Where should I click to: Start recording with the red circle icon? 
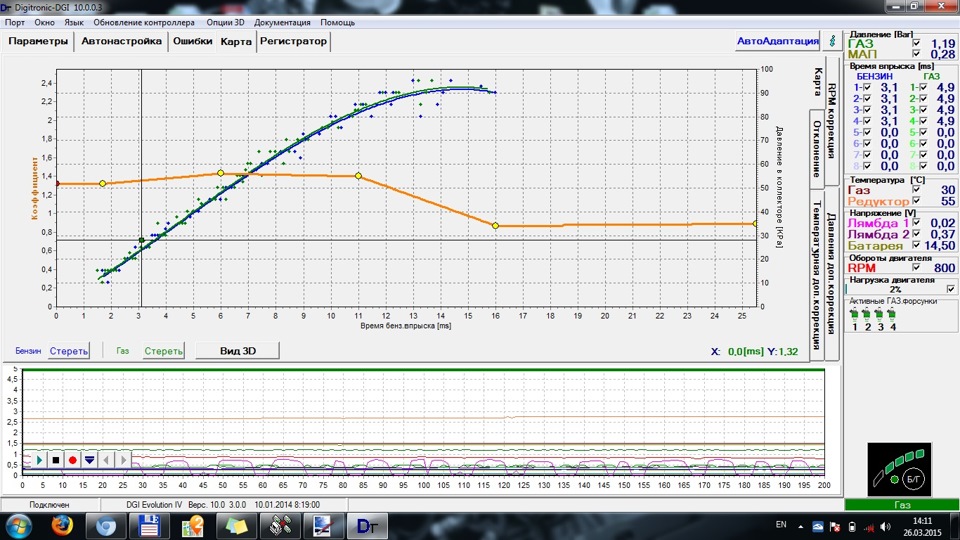click(72, 460)
